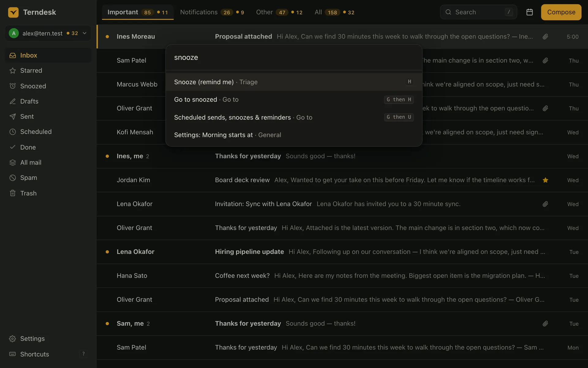Open the Snoozed folder
Image resolution: width=588 pixels, height=368 pixels.
tap(48, 86)
